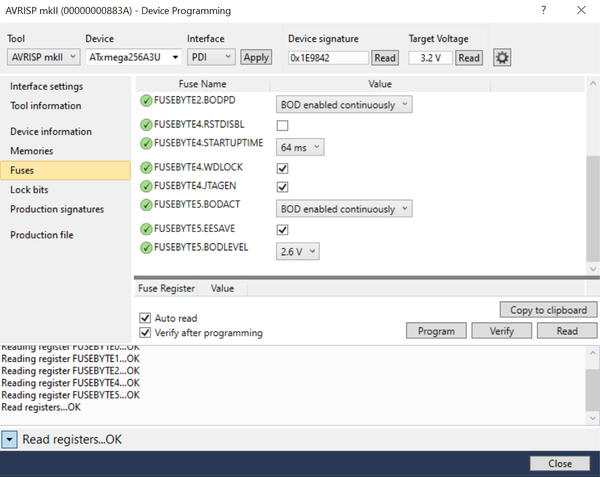The height and width of the screenshot is (477, 600).
Task: Click the Value column header in fuse list
Action: coord(380,84)
